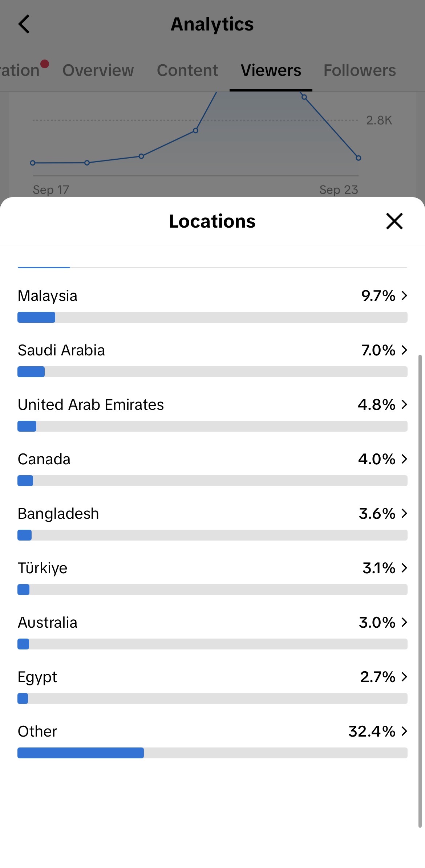Click the Other 32.4% progress bar

tap(212, 753)
